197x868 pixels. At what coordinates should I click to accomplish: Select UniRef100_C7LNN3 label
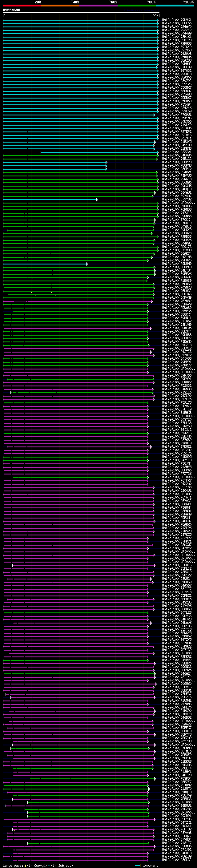point(176,748)
